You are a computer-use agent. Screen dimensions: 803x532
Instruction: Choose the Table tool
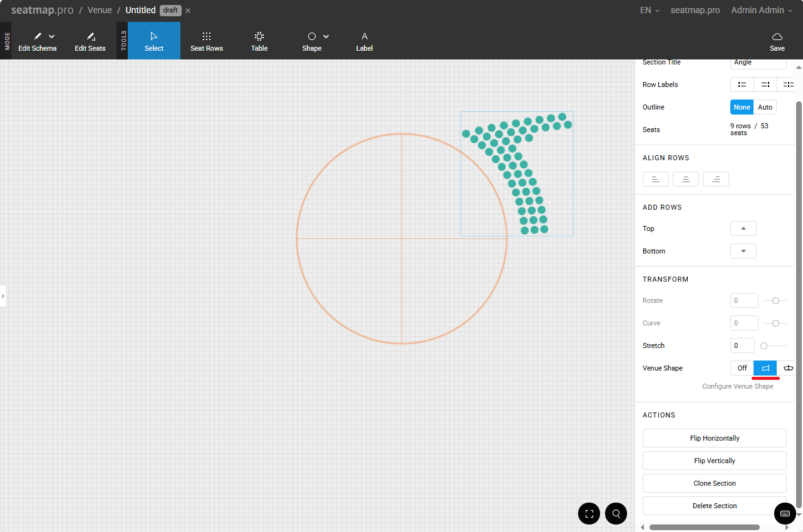pos(259,41)
